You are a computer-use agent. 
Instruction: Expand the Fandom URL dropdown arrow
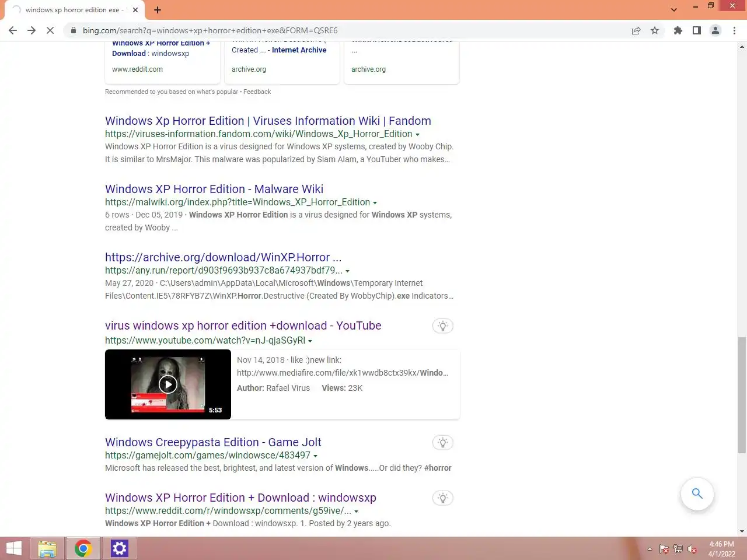[x=417, y=135]
